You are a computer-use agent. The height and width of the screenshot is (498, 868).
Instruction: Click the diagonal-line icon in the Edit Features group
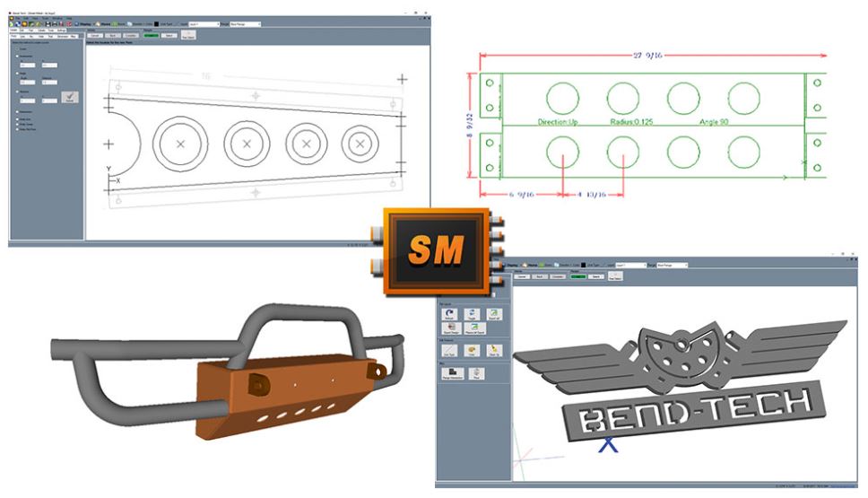tap(449, 351)
